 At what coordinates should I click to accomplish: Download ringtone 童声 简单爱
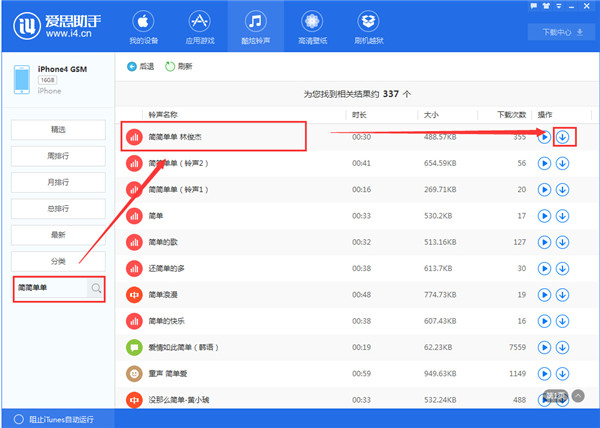(x=562, y=374)
